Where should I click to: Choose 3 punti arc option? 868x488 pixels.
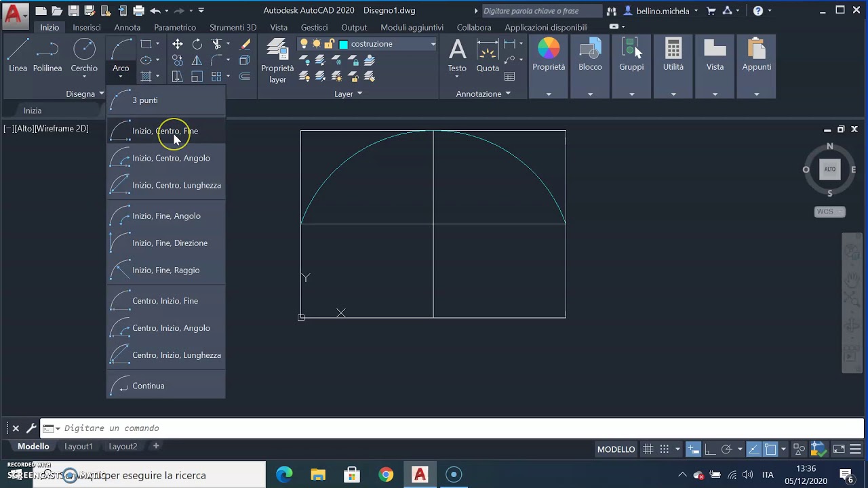click(x=166, y=100)
